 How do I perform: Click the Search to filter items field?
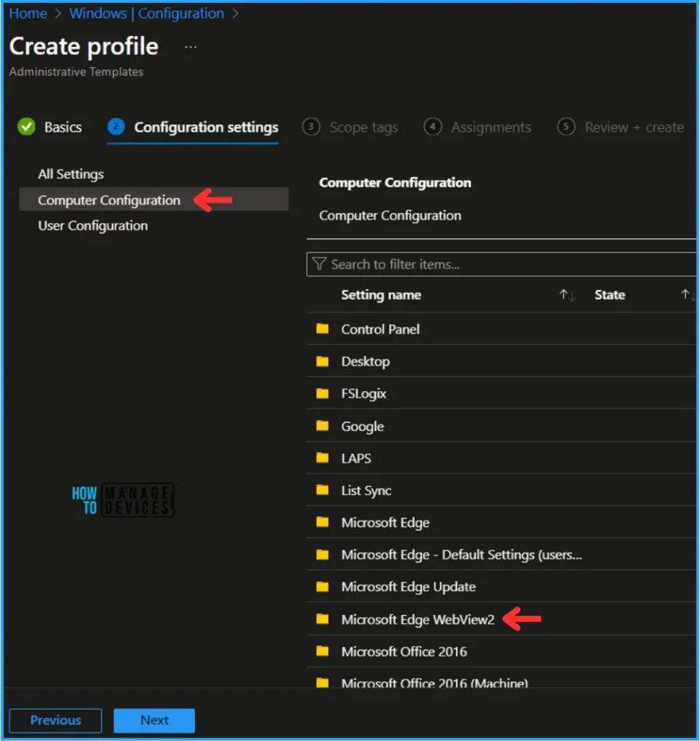click(x=501, y=263)
